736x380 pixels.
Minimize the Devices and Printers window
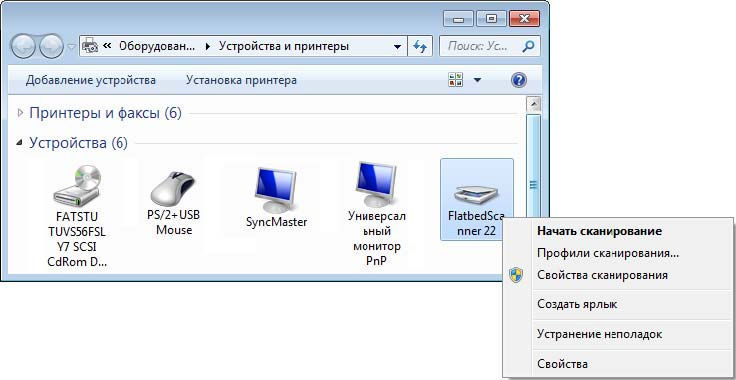[x=458, y=19]
